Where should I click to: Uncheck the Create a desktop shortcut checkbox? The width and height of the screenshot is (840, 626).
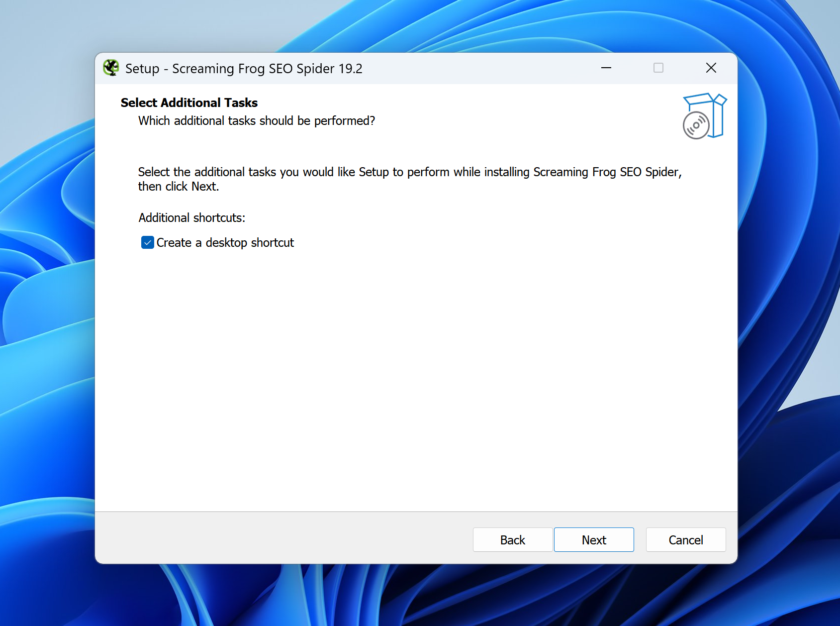click(148, 242)
